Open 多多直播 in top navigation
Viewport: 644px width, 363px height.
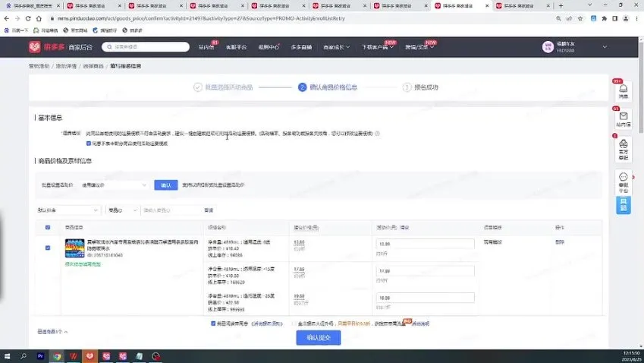coord(303,47)
